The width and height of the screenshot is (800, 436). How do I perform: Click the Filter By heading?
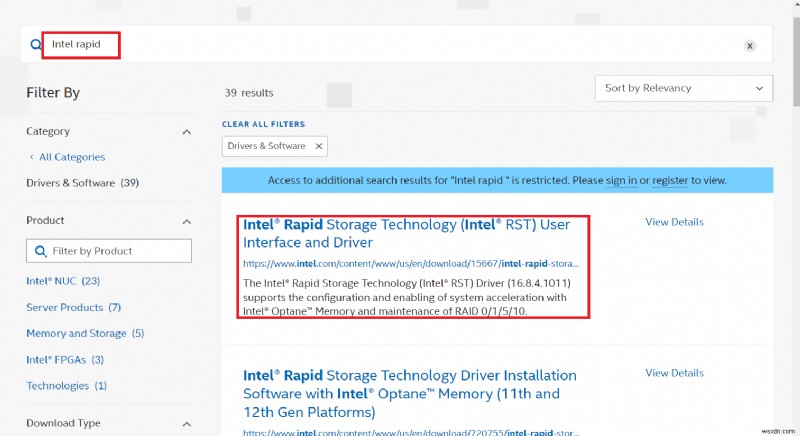pyautogui.click(x=53, y=93)
